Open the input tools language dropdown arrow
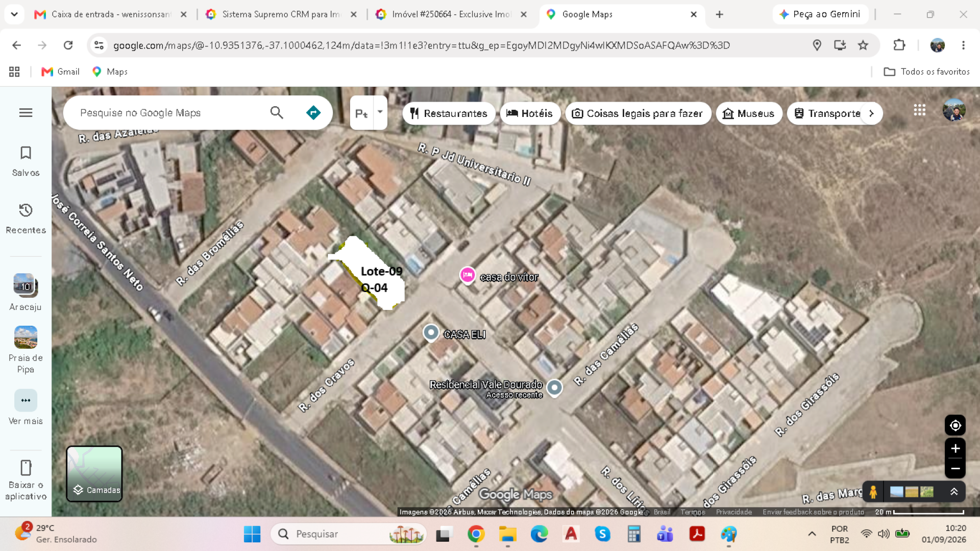Screen dimensions: 980x551 [x=380, y=112]
